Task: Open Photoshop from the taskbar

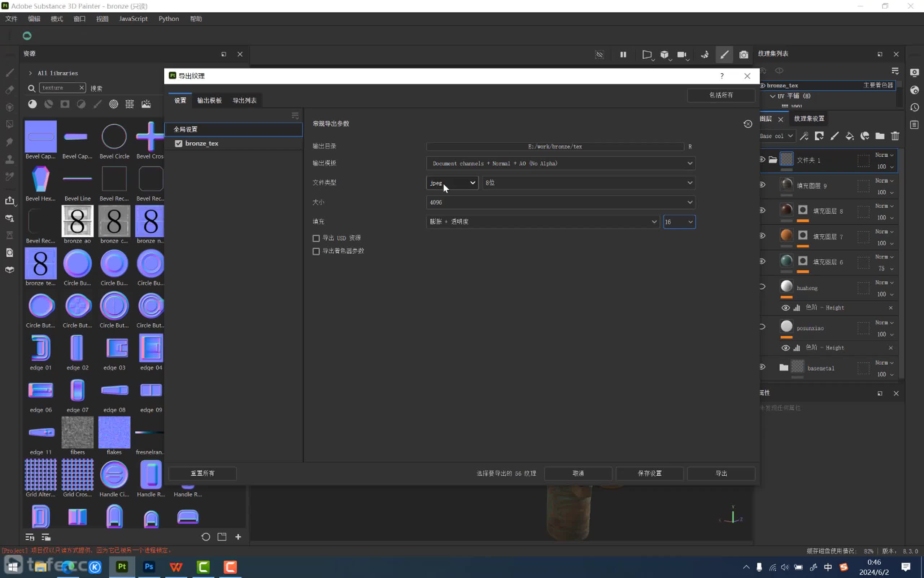Action: 149,566
